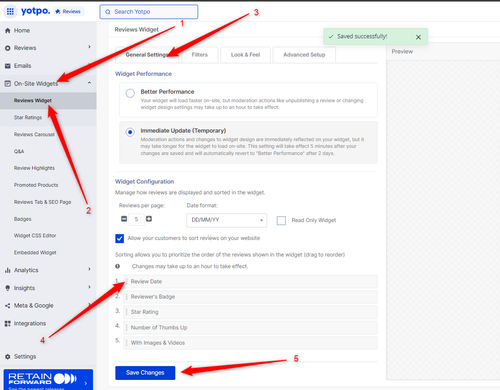500x390 pixels.
Task: Switch to the Look & Feel tab
Action: [x=245, y=55]
